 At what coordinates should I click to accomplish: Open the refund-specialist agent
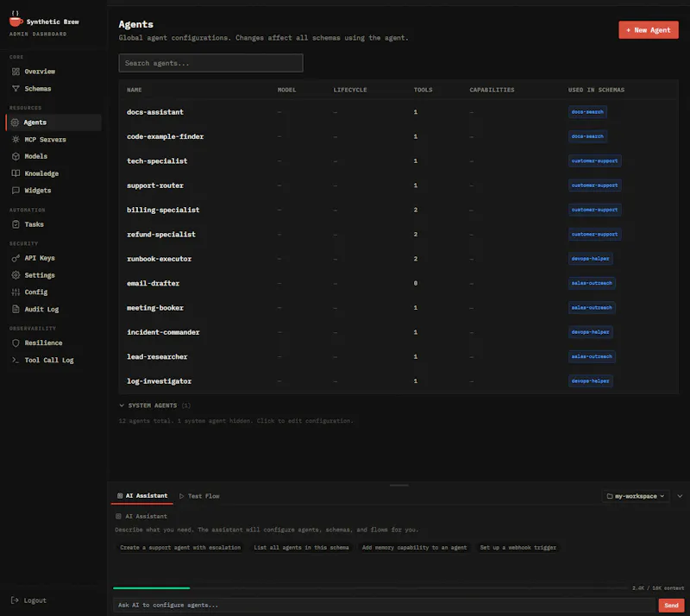[x=398, y=235]
